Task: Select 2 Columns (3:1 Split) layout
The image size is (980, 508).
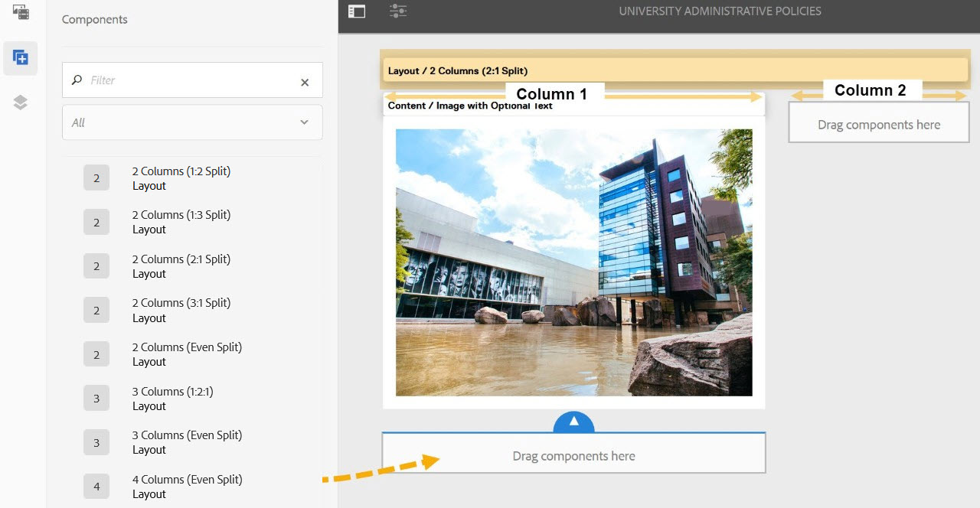Action: (181, 311)
